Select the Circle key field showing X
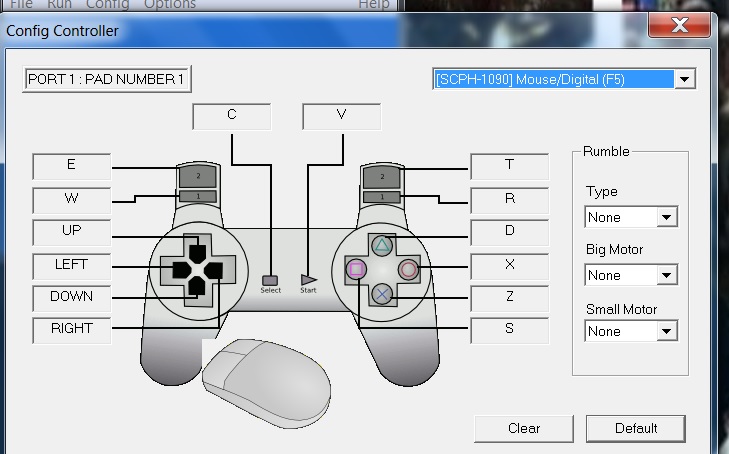729x454 pixels. (x=510, y=266)
